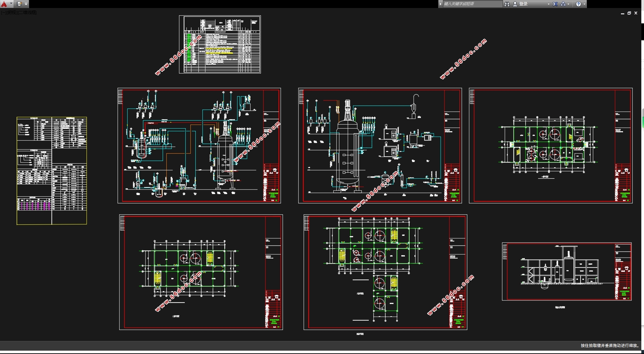Screen dimensions: 644x354
Task: Expand the Help dropdown arrow
Action: click(584, 4)
